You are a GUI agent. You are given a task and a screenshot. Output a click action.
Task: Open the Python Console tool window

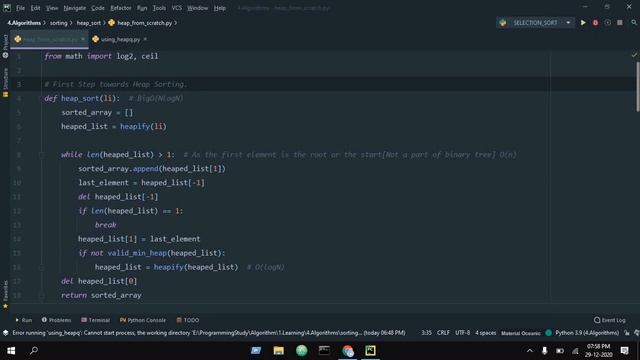pos(143,320)
